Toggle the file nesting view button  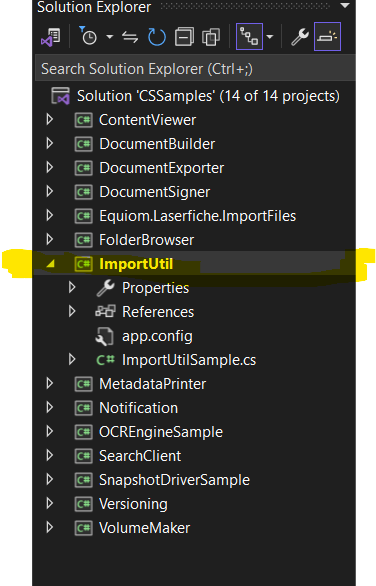pyautogui.click(x=249, y=37)
